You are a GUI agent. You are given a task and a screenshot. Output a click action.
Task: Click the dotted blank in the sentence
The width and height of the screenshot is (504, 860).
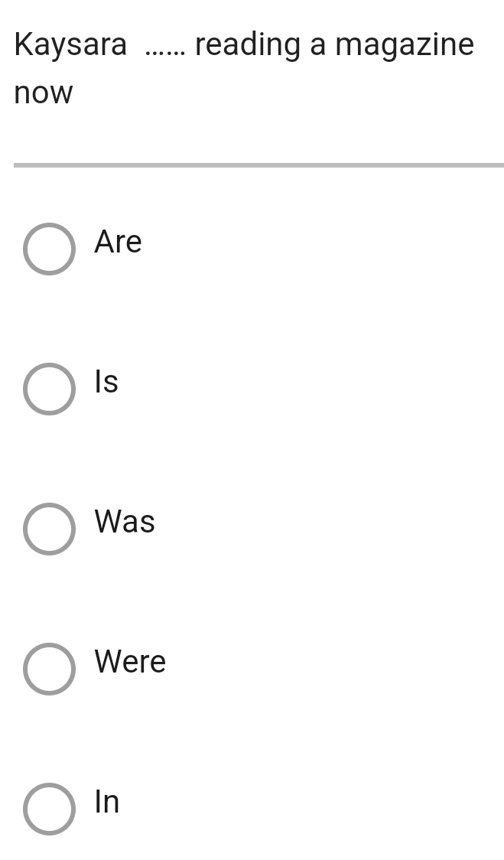tap(166, 54)
